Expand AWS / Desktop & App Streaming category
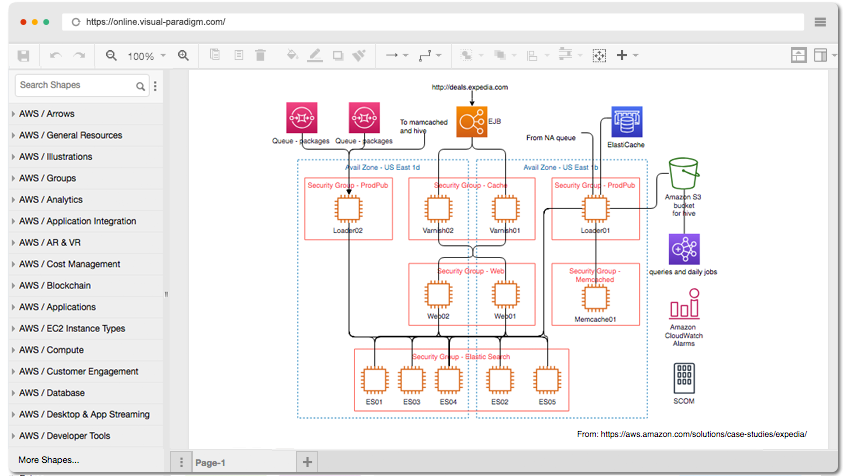The width and height of the screenshot is (848, 476). pyautogui.click(x=86, y=414)
